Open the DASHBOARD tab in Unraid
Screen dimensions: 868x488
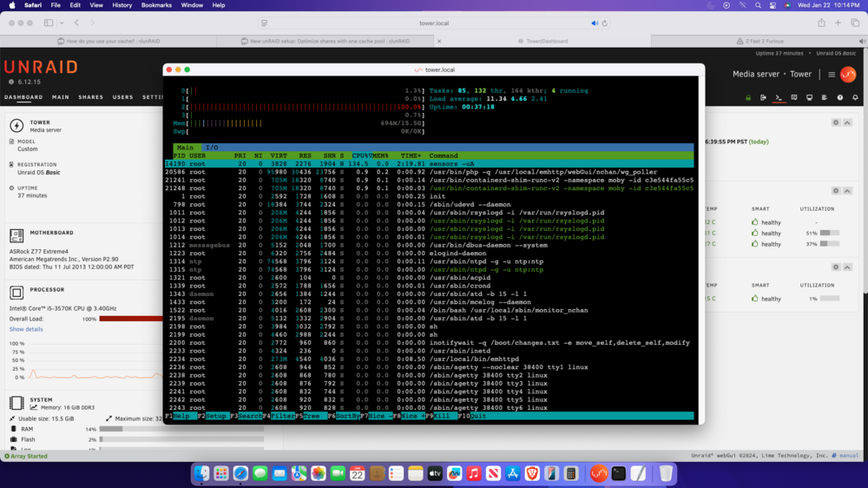click(23, 97)
